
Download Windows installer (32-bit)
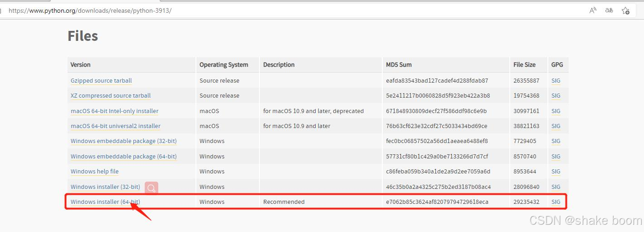pos(105,187)
